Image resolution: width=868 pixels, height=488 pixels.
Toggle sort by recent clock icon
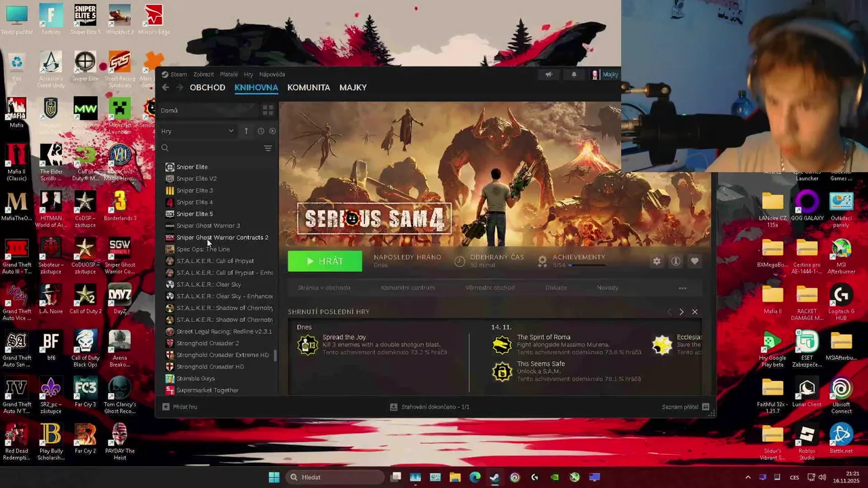(260, 131)
